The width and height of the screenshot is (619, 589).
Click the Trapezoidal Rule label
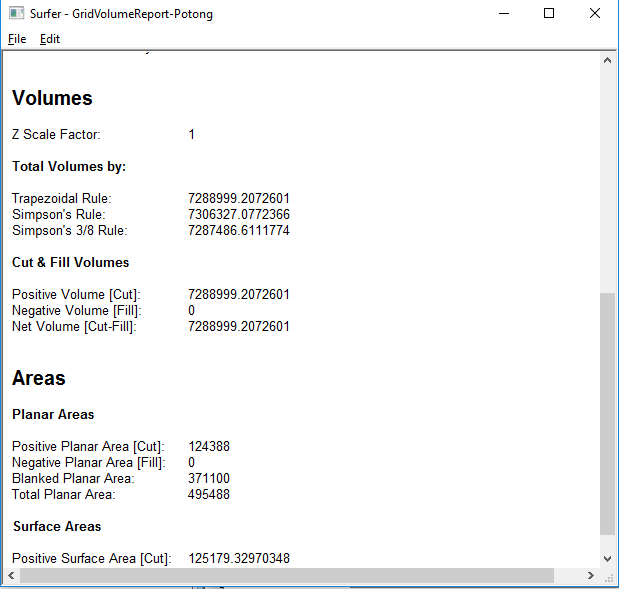click(62, 198)
